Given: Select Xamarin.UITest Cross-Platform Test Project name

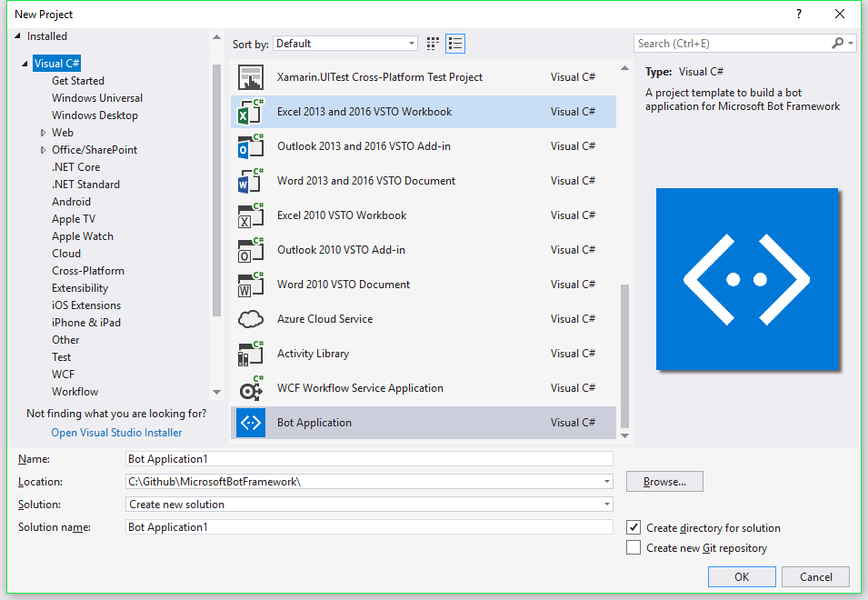Looking at the screenshot, I should tap(380, 77).
